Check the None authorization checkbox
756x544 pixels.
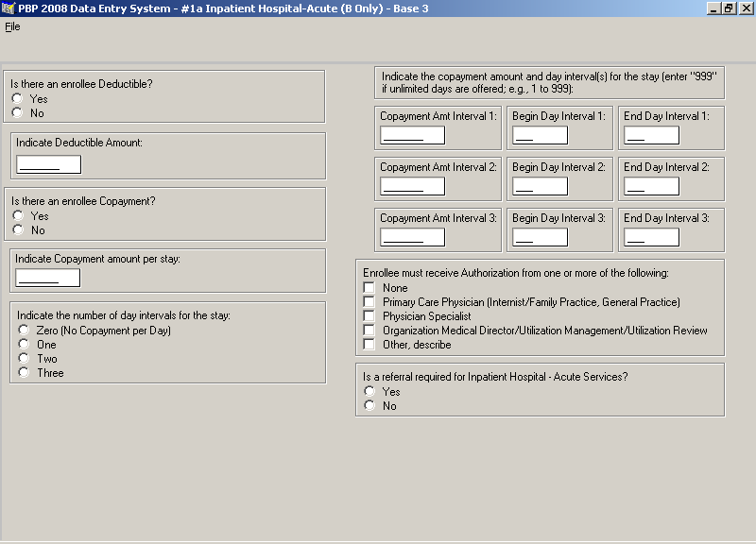click(369, 288)
